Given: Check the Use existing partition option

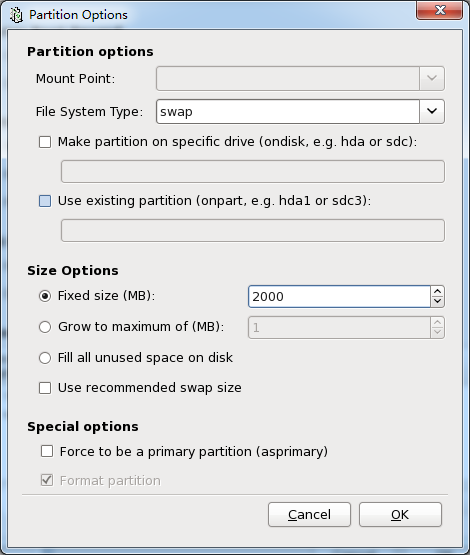Looking at the screenshot, I should (x=45, y=201).
